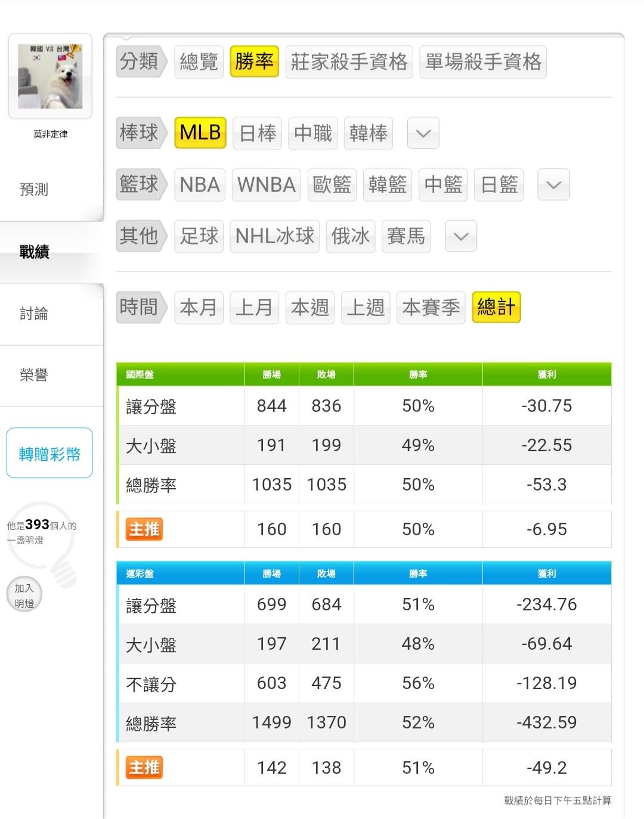Image resolution: width=644 pixels, height=819 pixels.
Task: Expand the baseball leagues dropdown arrow
Action: point(423,133)
